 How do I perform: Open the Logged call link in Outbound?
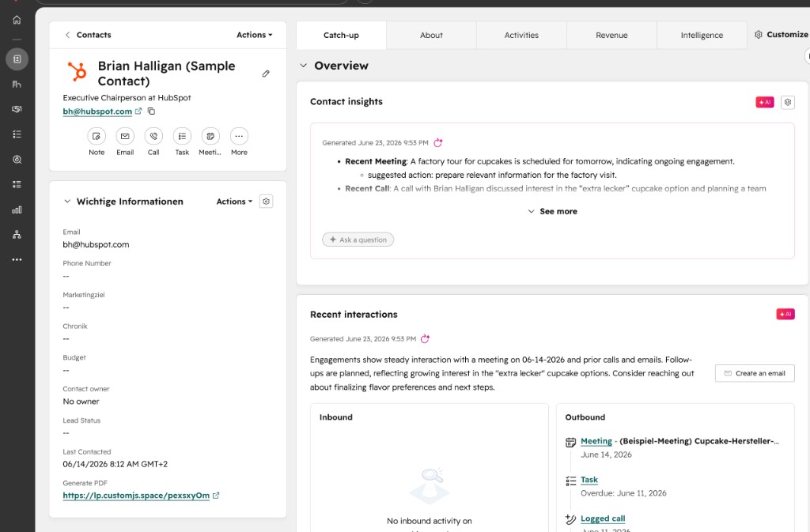[602, 519]
